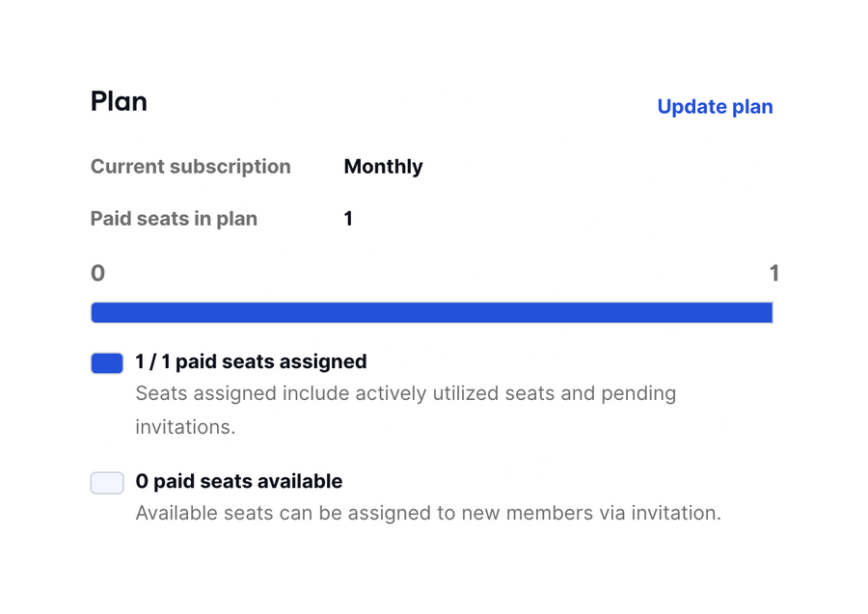The image size is (868, 614).
Task: Click the 1 / 1 paid seats assigned text
Action: click(252, 361)
